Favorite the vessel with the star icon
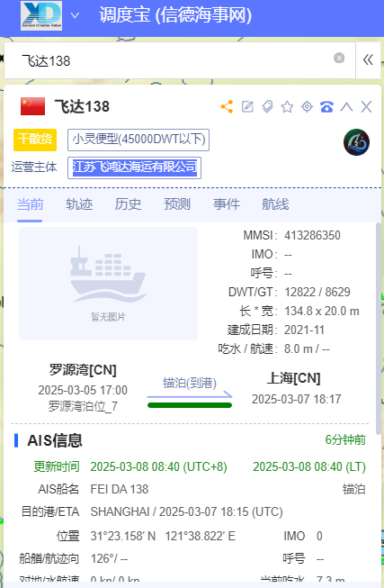The height and width of the screenshot is (588, 384). [x=287, y=107]
